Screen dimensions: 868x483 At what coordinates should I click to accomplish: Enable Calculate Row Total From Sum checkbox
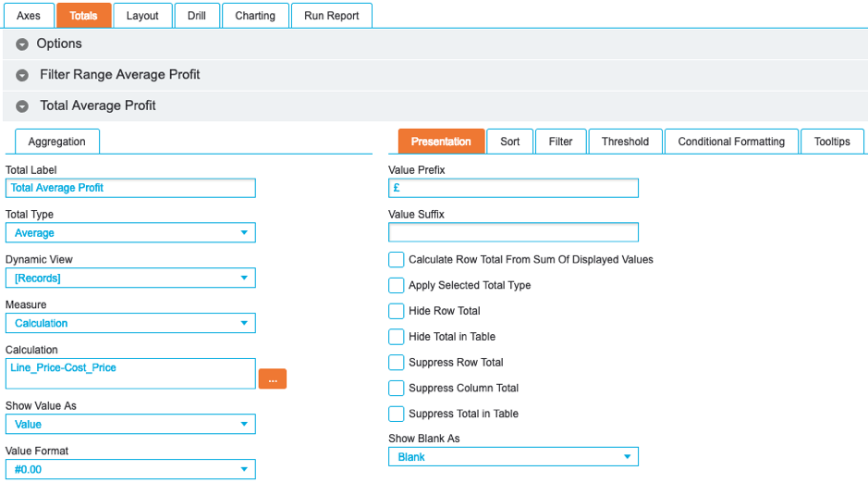397,260
